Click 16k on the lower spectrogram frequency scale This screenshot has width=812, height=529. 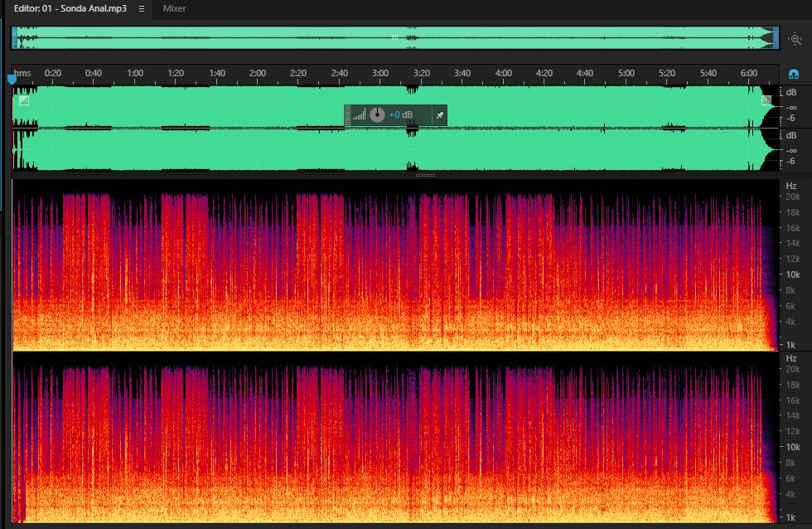click(793, 400)
